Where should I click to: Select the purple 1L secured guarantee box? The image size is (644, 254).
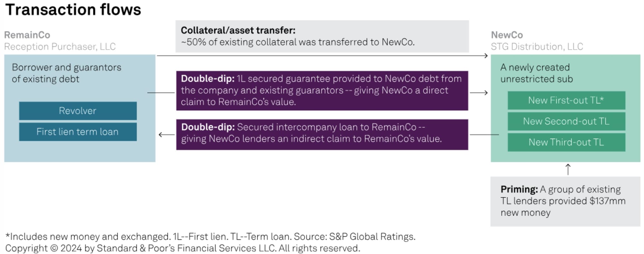[x=322, y=90]
